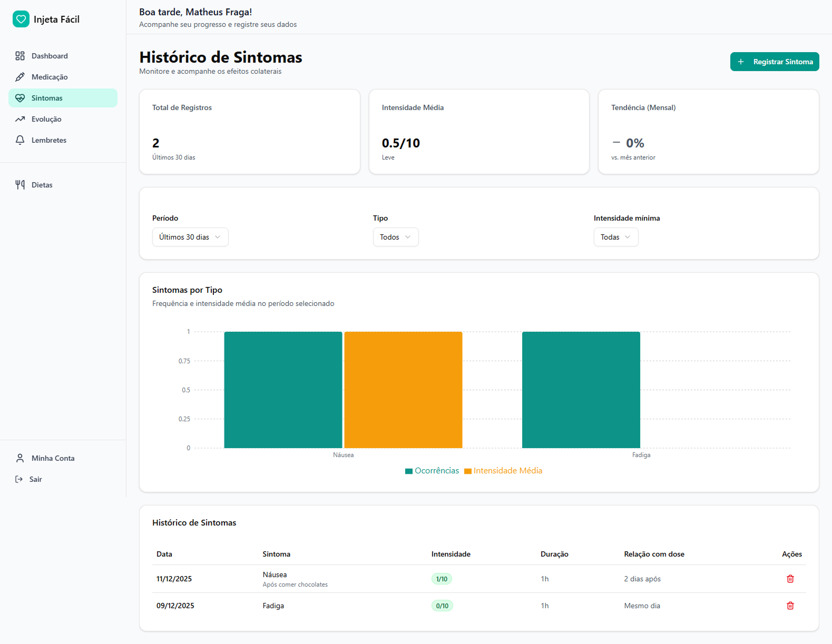The height and width of the screenshot is (644, 832).
Task: Click the Sair logout icon
Action: coord(19,479)
